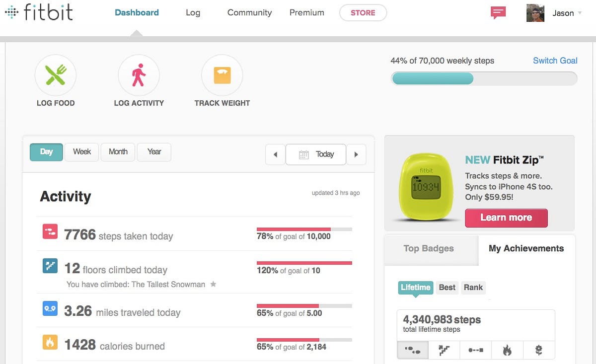Open the Today date picker
This screenshot has height=364, width=596.
click(316, 154)
